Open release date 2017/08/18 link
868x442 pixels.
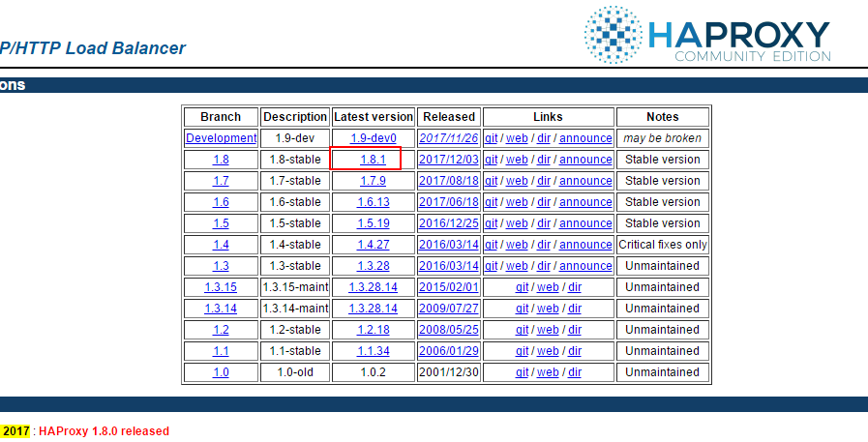449,181
